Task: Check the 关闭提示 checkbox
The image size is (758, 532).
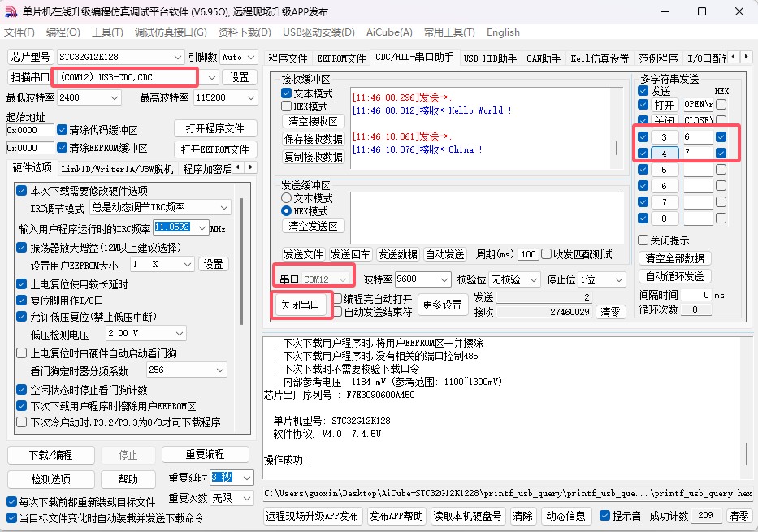Action: coord(643,240)
